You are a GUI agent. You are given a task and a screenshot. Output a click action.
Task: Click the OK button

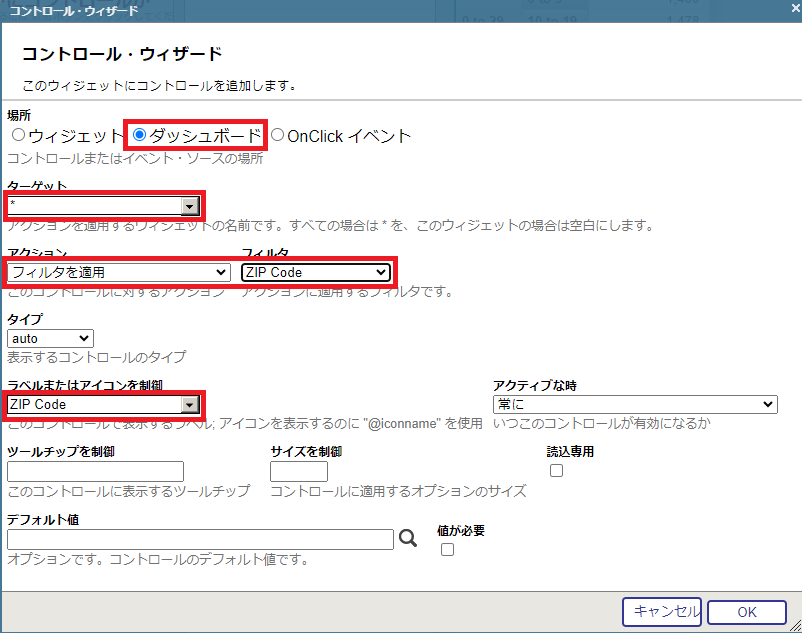pos(747,612)
